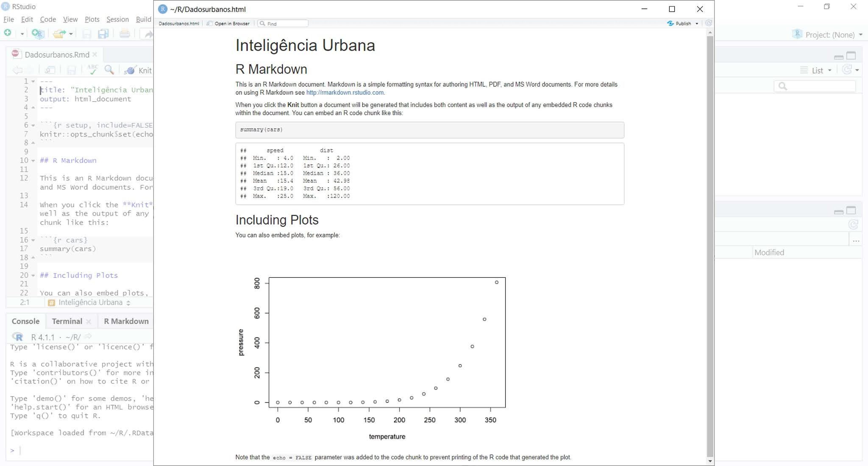The height and width of the screenshot is (466, 868).
Task: Maximize the upper right environment pane
Action: click(x=851, y=56)
